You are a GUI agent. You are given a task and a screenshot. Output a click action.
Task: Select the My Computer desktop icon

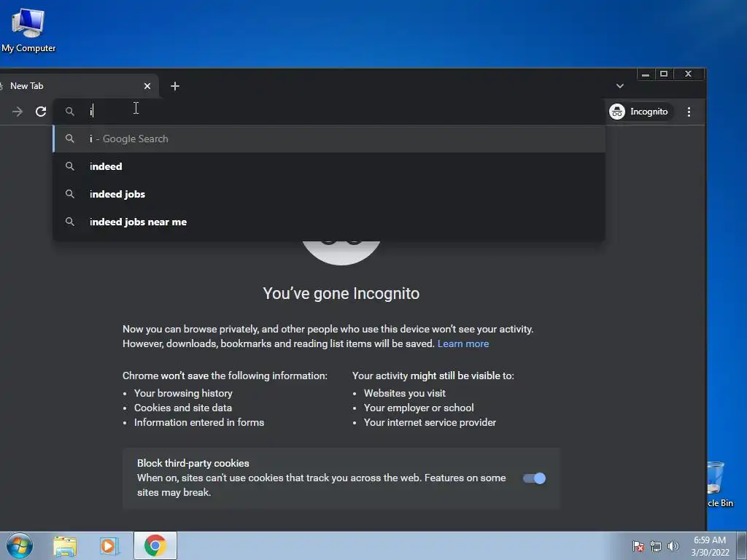pyautogui.click(x=28, y=29)
